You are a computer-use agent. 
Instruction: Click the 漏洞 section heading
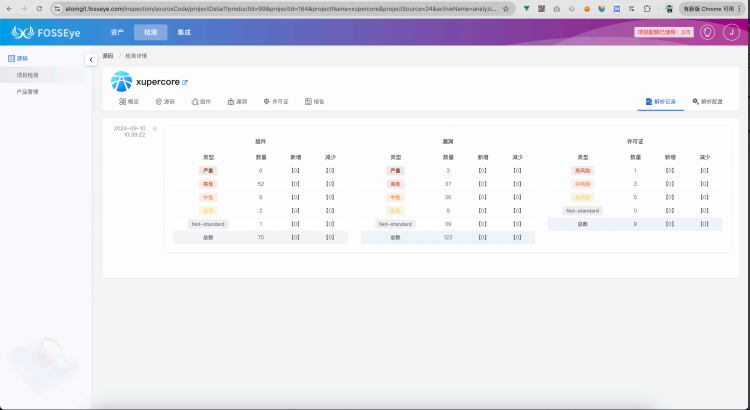pos(448,142)
